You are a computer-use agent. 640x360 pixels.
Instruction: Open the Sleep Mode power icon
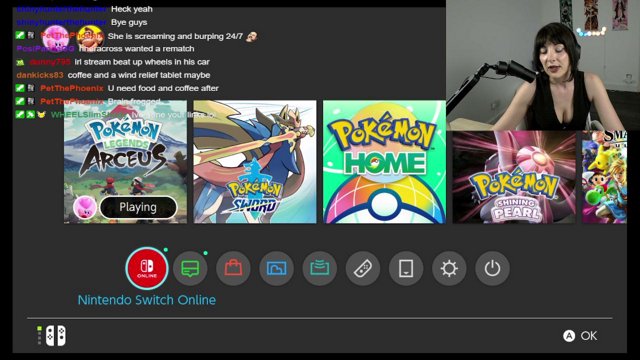point(492,268)
